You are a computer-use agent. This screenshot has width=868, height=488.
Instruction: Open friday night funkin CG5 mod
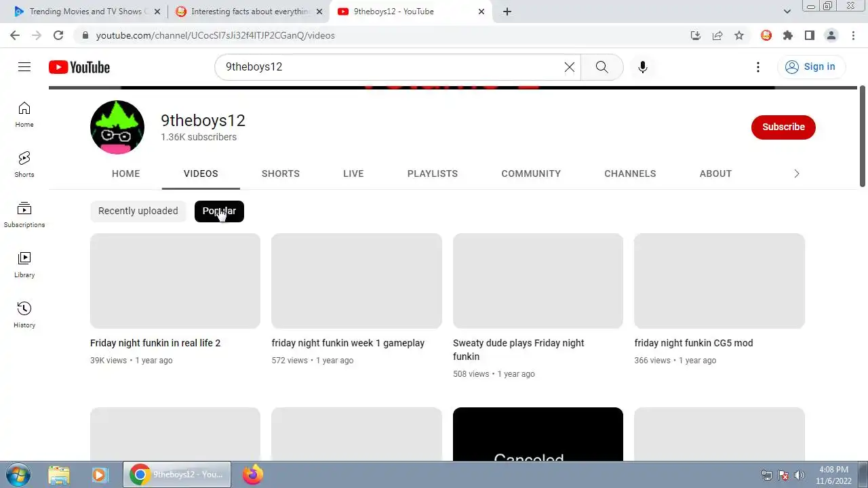(694, 343)
